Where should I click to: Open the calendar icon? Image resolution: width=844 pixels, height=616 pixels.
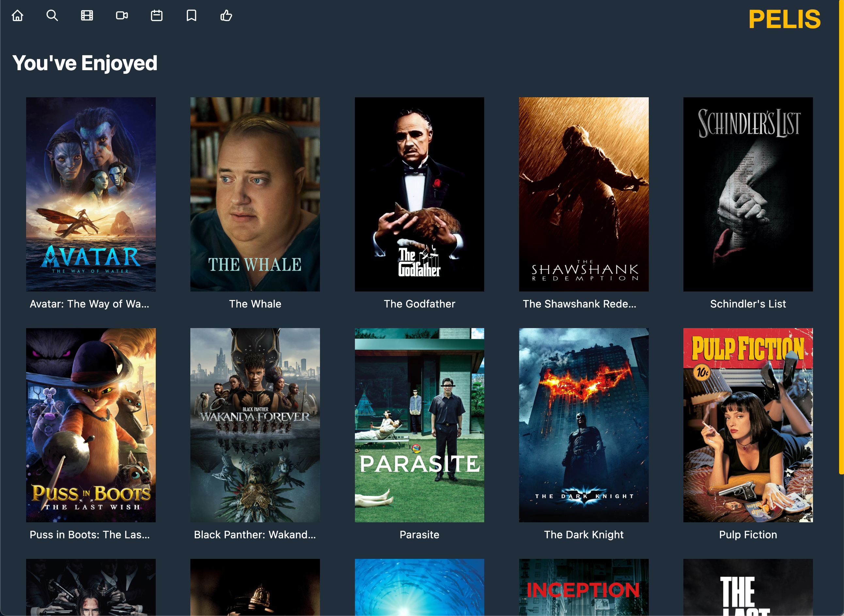157,16
